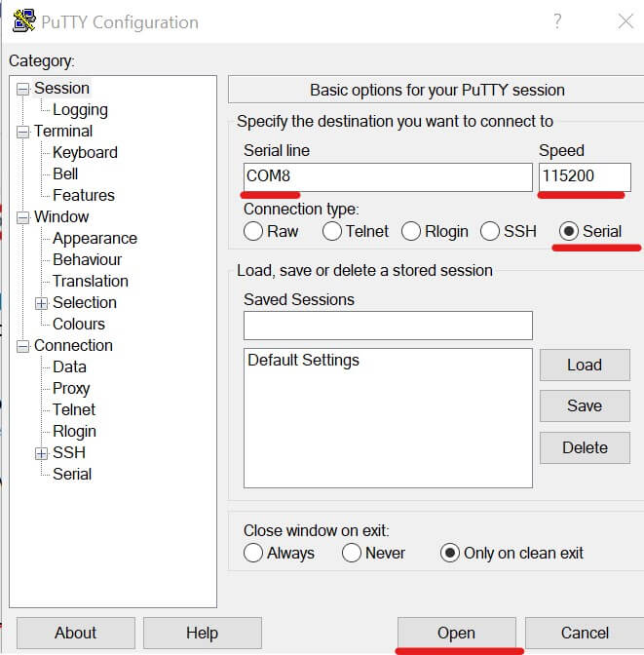Image resolution: width=644 pixels, height=655 pixels.
Task: Click Open to start the connection
Action: pyautogui.click(x=457, y=633)
